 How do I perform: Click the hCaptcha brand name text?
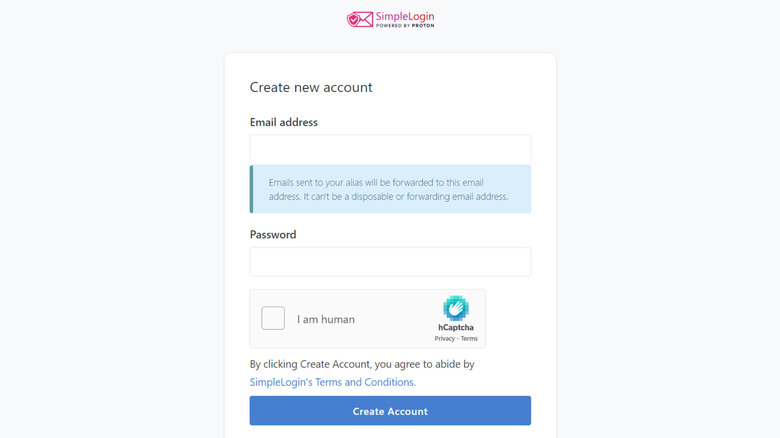coord(456,328)
